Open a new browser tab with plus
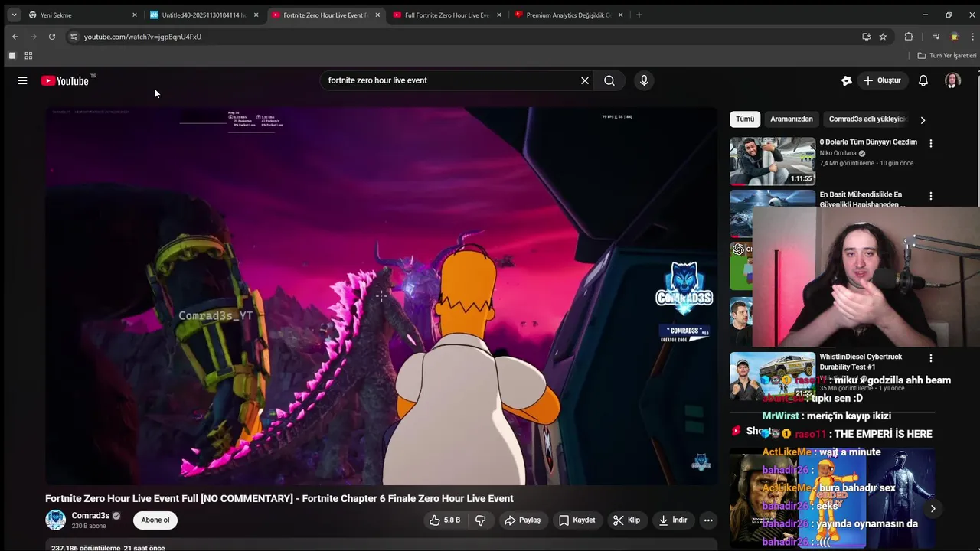Image resolution: width=980 pixels, height=551 pixels. coord(639,15)
